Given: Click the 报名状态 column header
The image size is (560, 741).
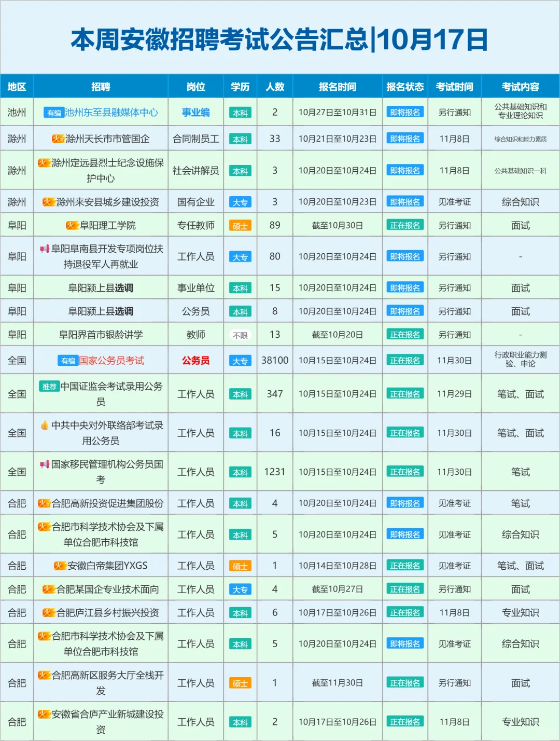Looking at the screenshot, I should pyautogui.click(x=405, y=87).
